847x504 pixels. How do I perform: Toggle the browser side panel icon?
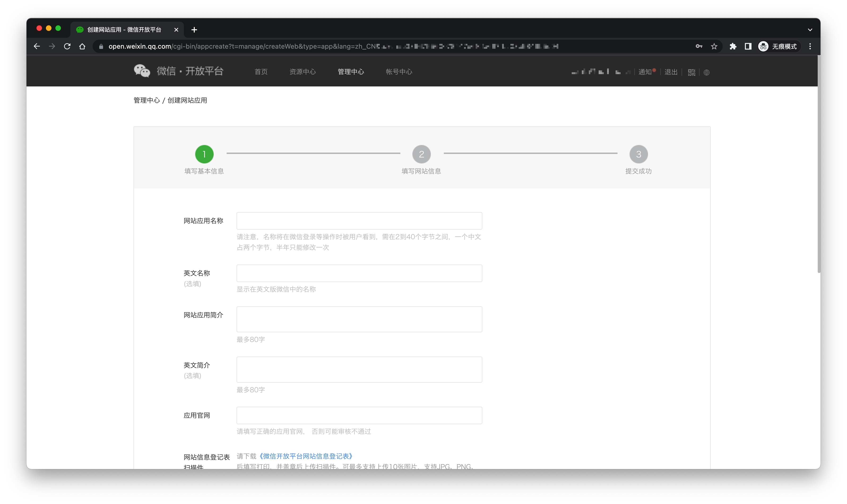click(748, 47)
